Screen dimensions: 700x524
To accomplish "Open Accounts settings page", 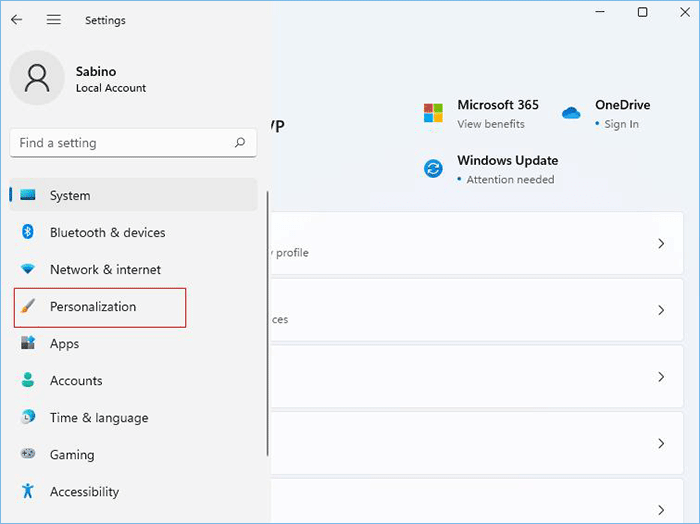I will pos(76,381).
